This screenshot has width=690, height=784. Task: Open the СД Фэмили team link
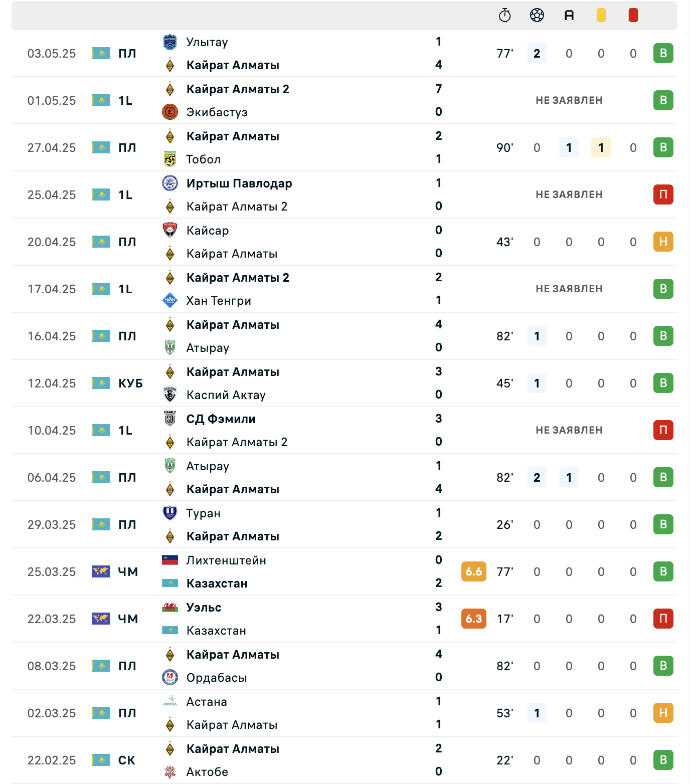click(221, 419)
